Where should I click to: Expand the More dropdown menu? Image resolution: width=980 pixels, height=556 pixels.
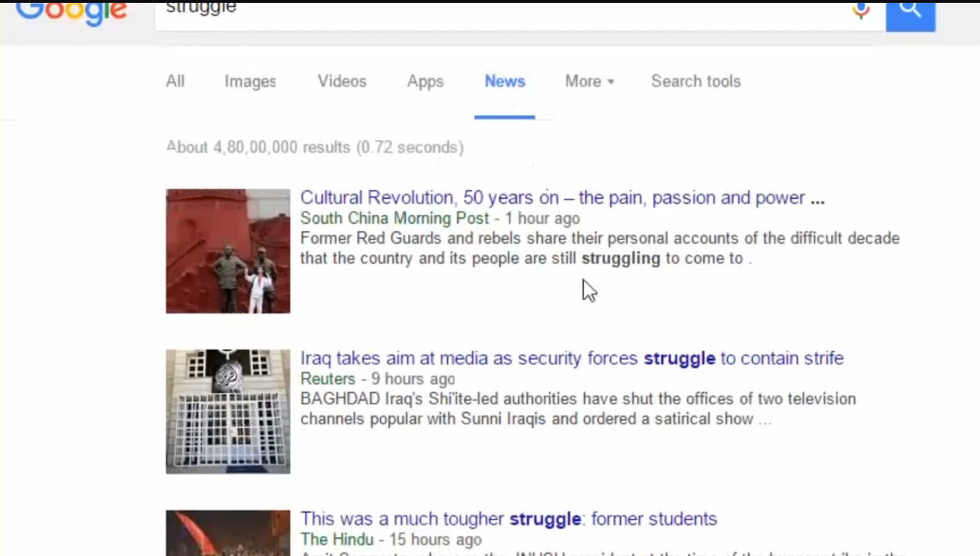tap(589, 81)
